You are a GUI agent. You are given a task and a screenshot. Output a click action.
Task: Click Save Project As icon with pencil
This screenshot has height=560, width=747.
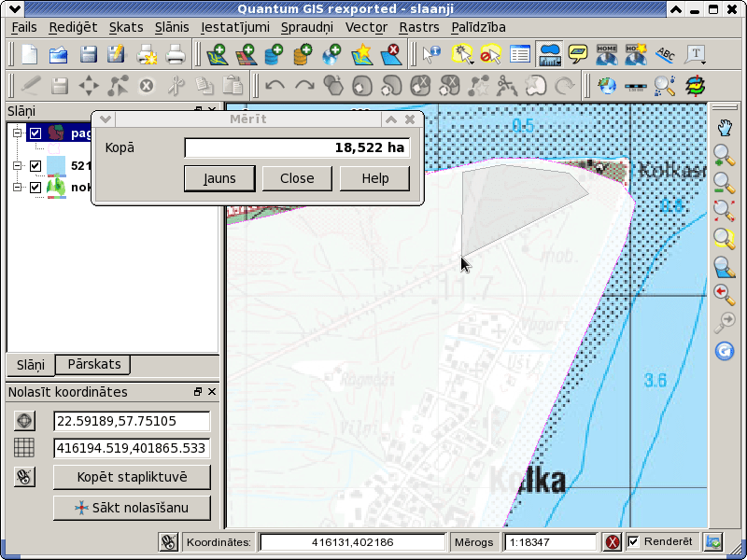pyautogui.click(x=117, y=54)
